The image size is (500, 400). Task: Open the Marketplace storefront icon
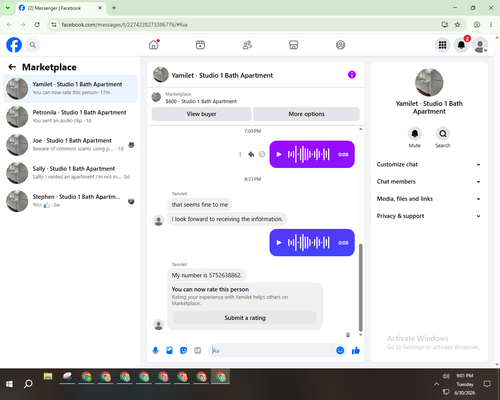point(294,45)
